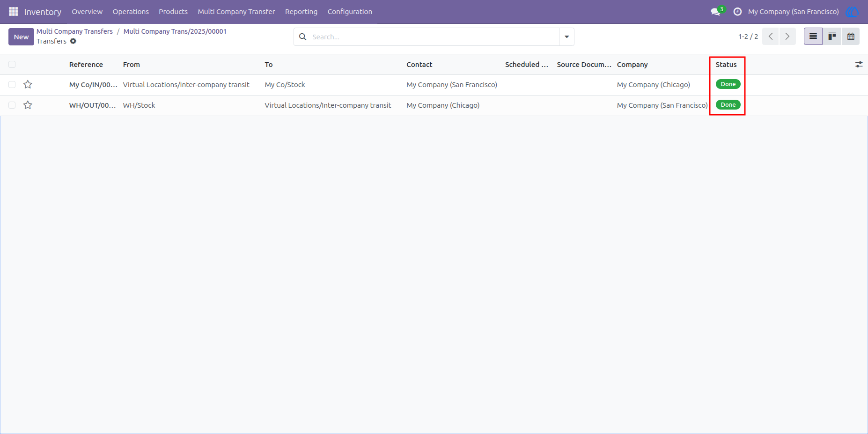
Task: Sort by the Reference column header
Action: (x=86, y=65)
